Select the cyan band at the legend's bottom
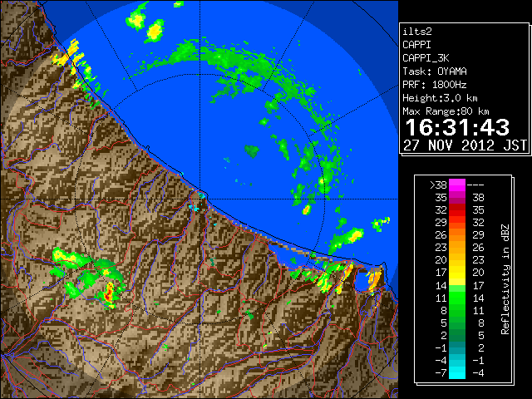This screenshot has height=399, width=532. tap(456, 372)
